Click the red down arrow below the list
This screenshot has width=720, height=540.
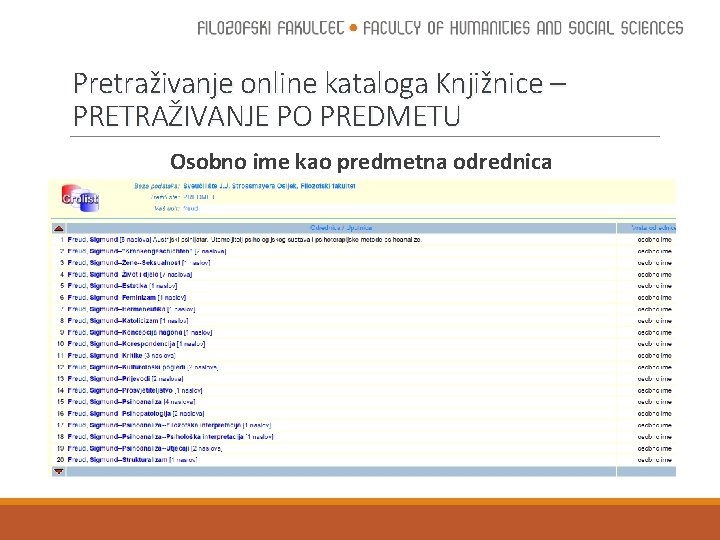tap(58, 472)
